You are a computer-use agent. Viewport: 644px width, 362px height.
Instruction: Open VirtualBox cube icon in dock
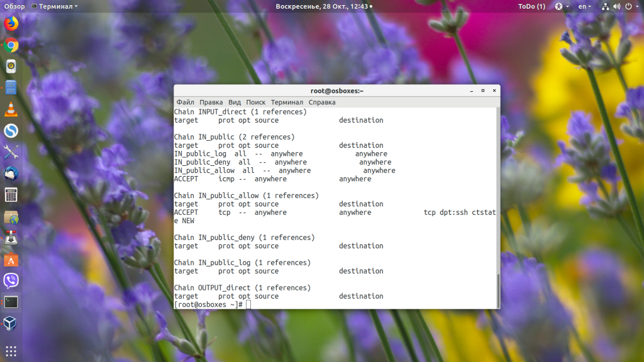point(11,324)
